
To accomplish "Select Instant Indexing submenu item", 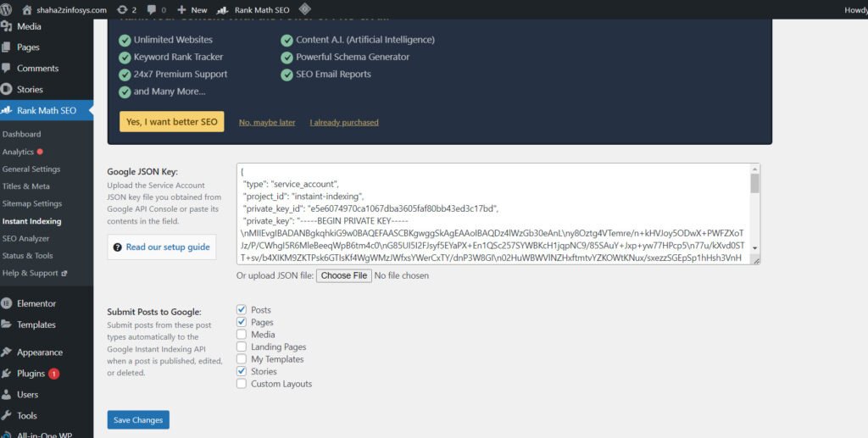I will [x=31, y=221].
